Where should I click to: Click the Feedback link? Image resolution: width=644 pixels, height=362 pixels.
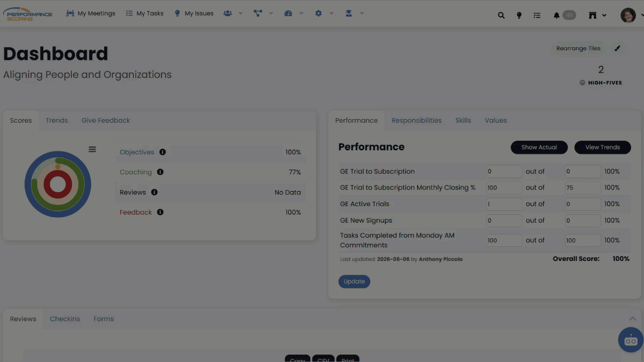(x=136, y=212)
